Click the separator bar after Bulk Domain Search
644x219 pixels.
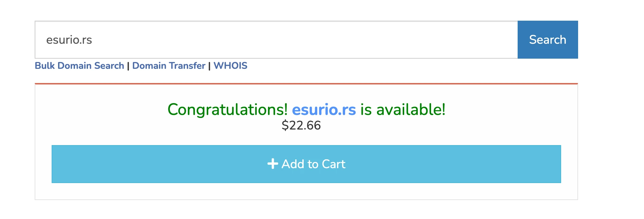click(128, 66)
